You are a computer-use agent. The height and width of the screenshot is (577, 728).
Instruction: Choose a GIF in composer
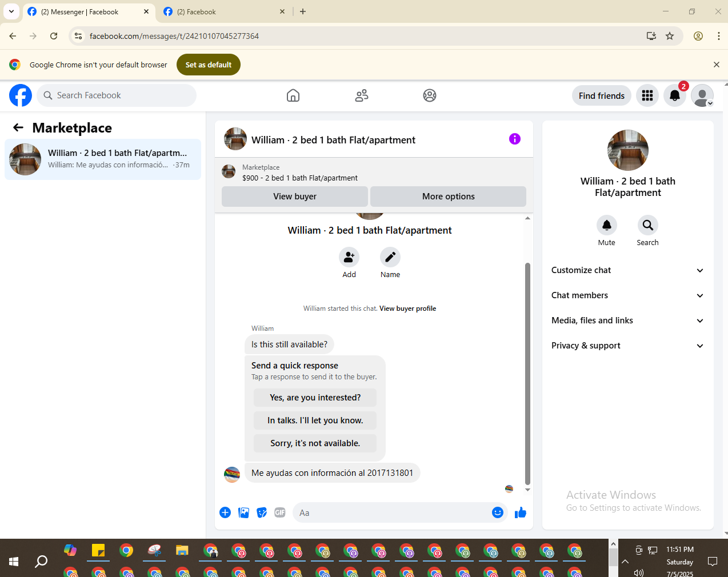(280, 512)
